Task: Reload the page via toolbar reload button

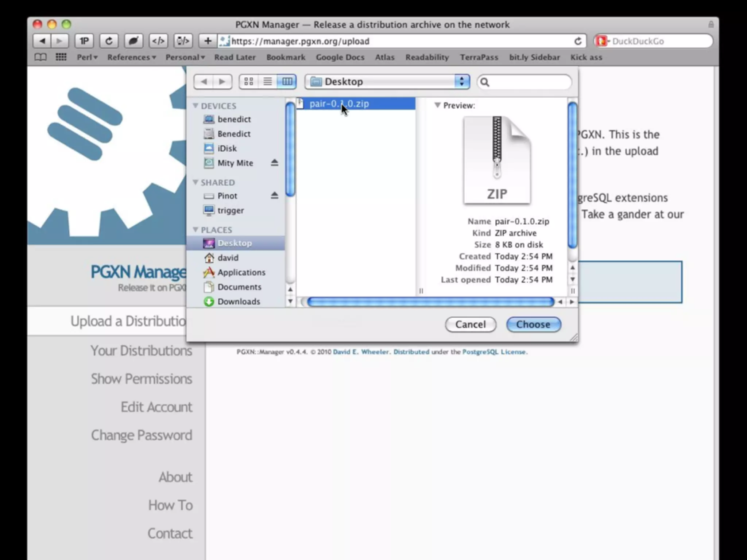Action: click(109, 41)
